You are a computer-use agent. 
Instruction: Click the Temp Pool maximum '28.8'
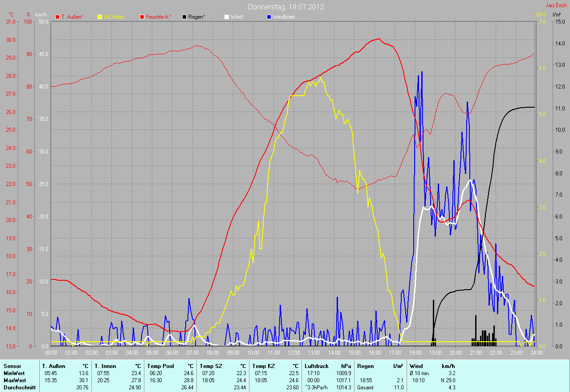[188, 380]
